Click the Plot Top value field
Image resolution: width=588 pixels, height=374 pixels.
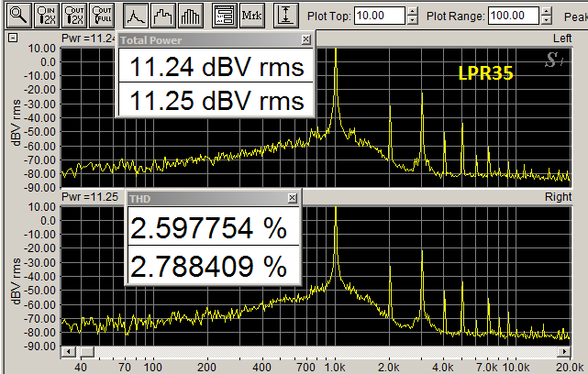379,16
